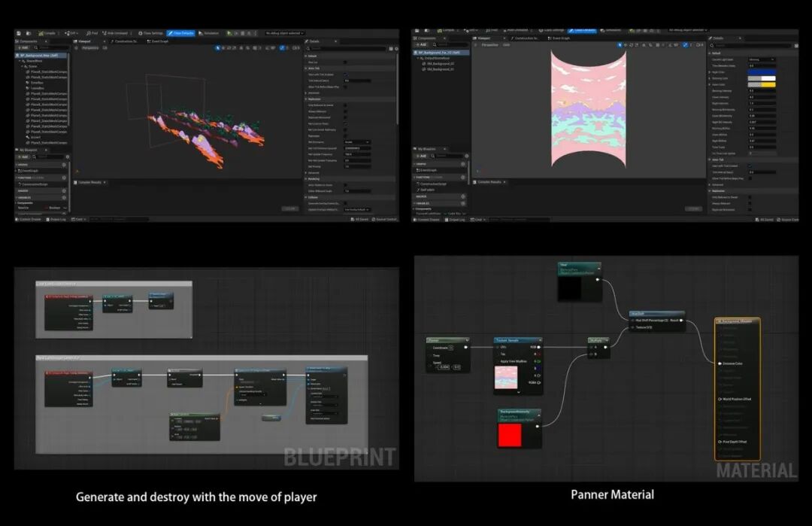Toggle Start with Tick Enabled in mountains window

click(x=345, y=74)
